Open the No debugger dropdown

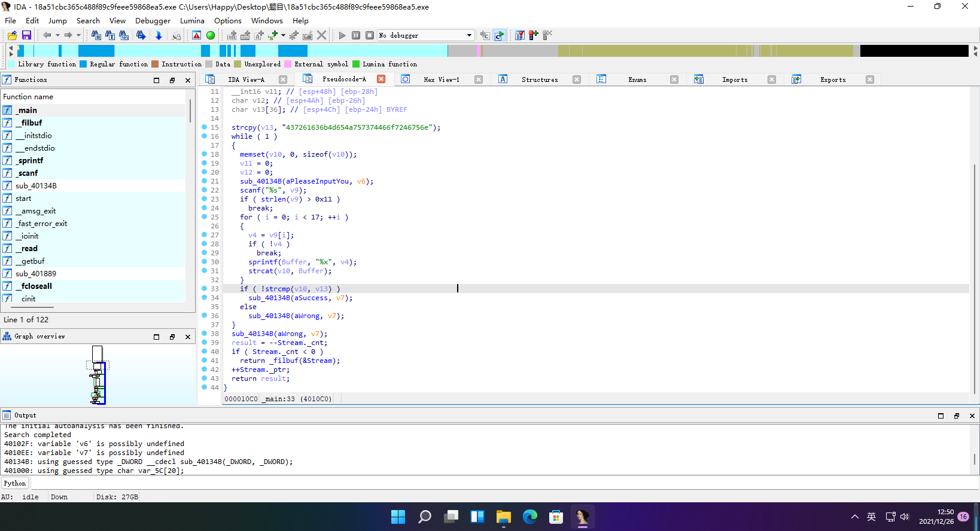pos(426,35)
